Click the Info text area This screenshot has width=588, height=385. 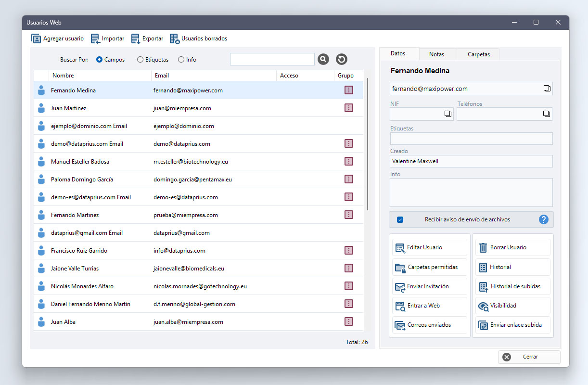click(471, 192)
